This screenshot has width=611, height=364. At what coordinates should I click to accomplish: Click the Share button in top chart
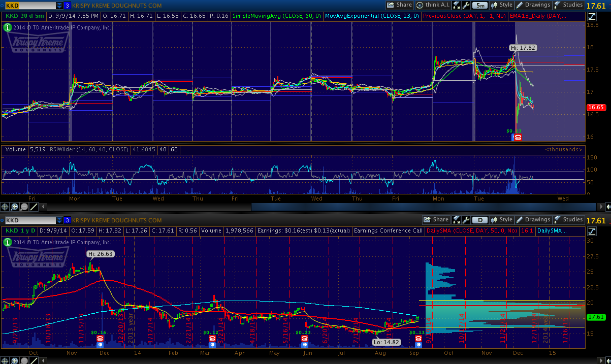coord(399,5)
